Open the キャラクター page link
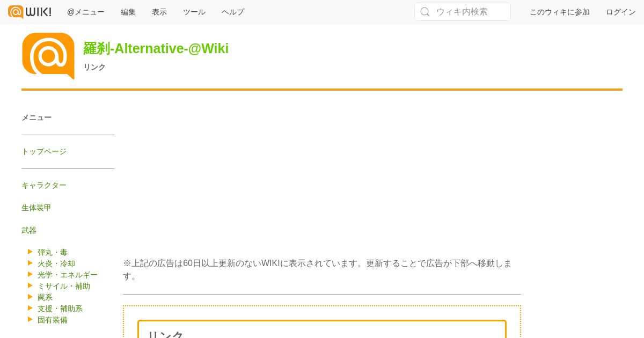The image size is (644, 338). [x=44, y=185]
